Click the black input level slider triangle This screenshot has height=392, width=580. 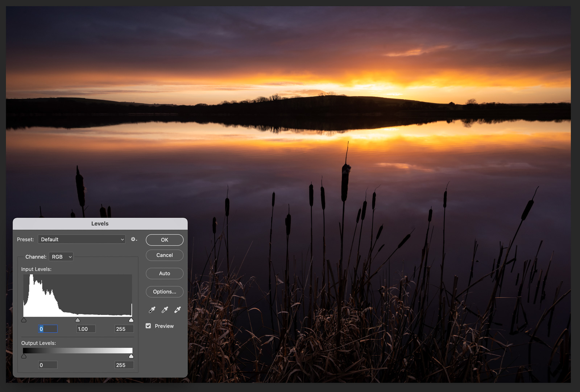(24, 320)
